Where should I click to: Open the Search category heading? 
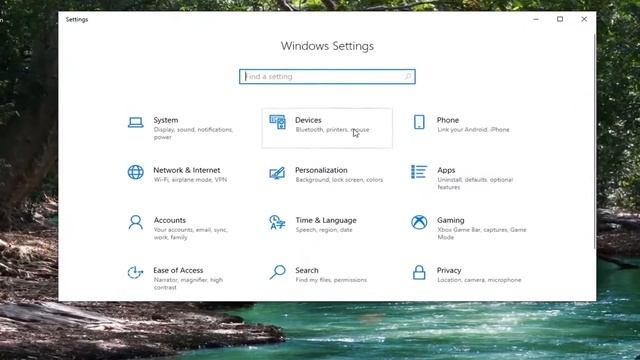coord(307,270)
